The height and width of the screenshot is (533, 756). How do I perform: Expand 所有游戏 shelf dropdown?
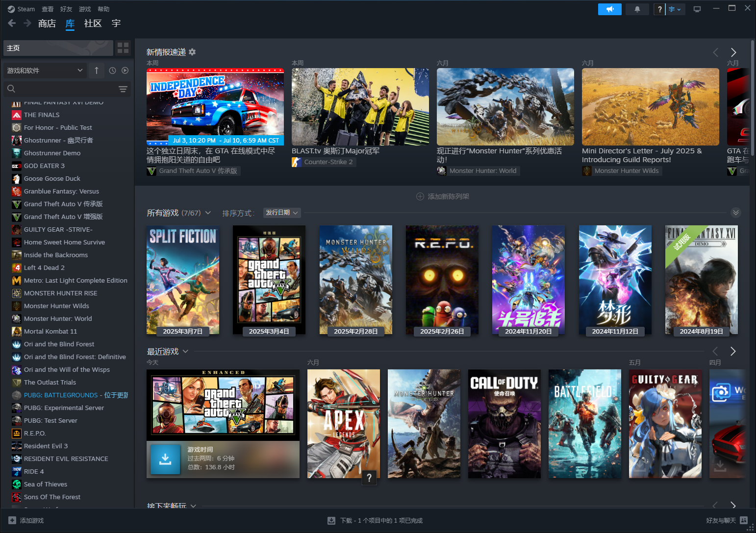tap(208, 213)
